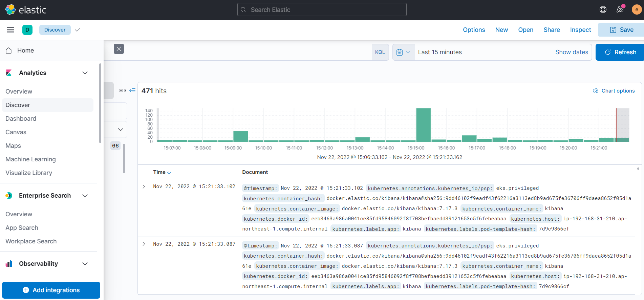Click the Discover breadcrumb badge
Viewport: 644px width, 300px height.
tap(55, 30)
